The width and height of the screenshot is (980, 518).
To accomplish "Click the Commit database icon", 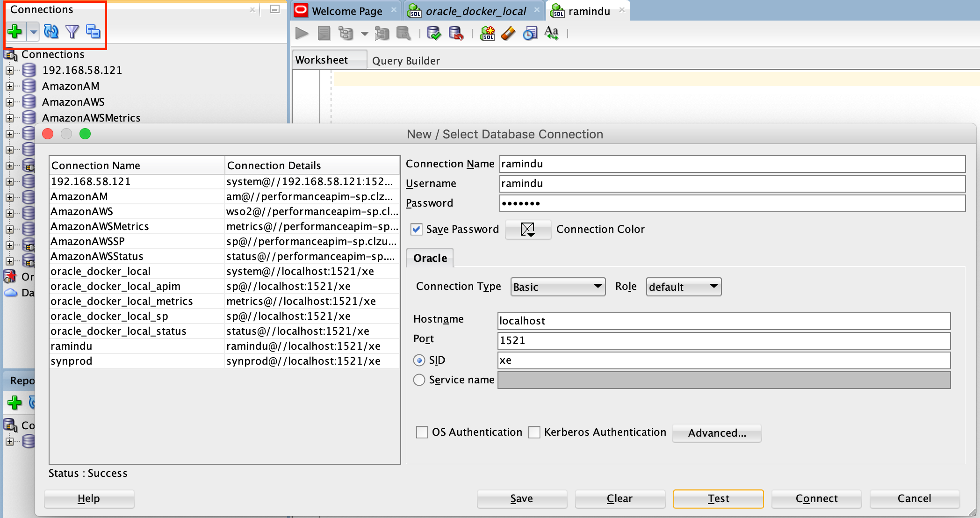I will [434, 34].
